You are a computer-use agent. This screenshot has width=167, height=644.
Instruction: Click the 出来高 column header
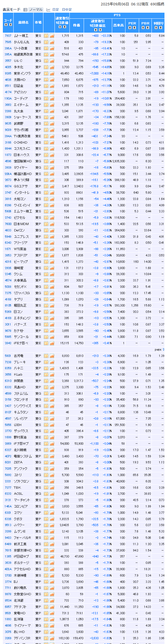coord(119,25)
